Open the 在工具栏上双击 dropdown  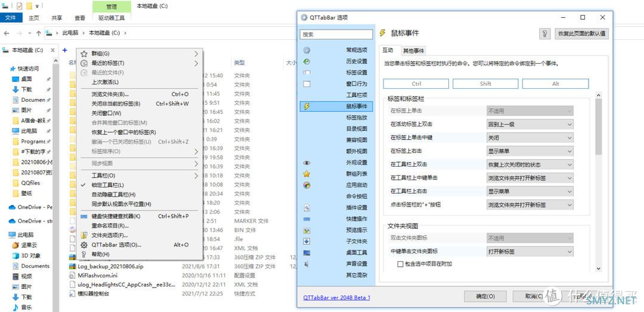point(530,165)
